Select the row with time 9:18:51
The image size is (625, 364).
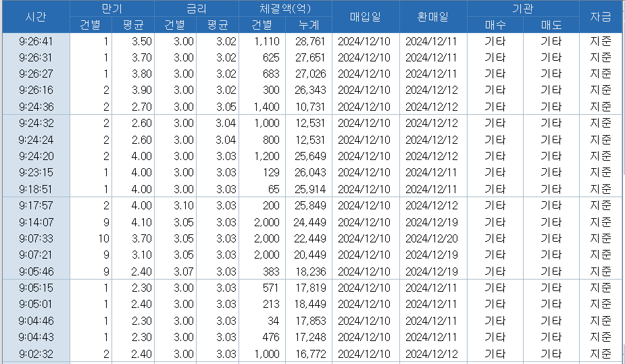(x=312, y=189)
